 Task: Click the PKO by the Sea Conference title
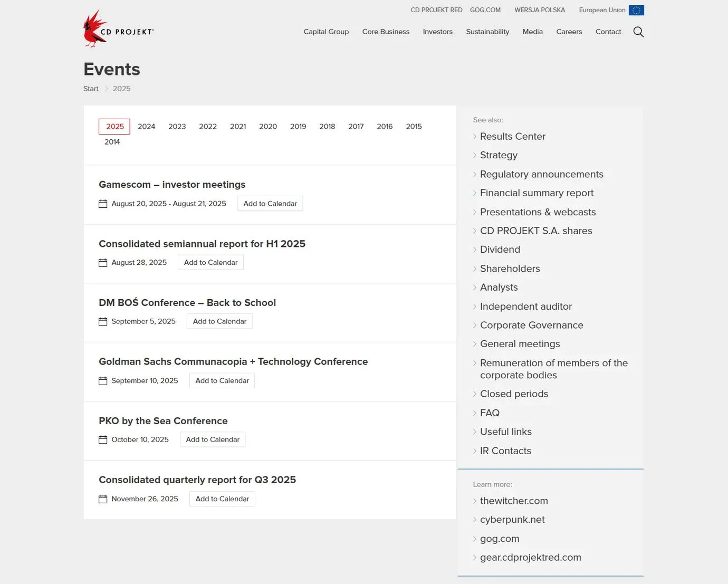click(163, 421)
